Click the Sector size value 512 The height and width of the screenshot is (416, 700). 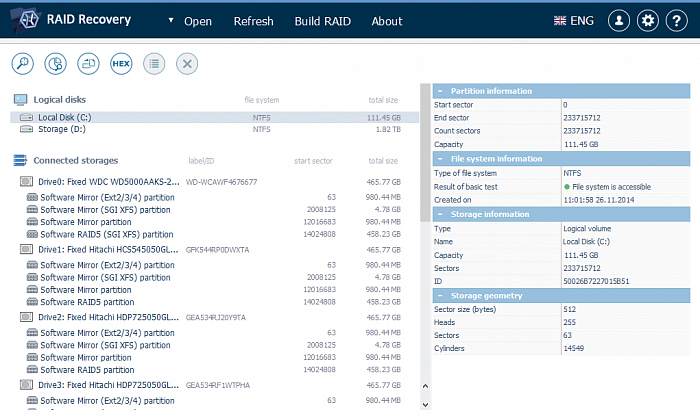click(569, 309)
